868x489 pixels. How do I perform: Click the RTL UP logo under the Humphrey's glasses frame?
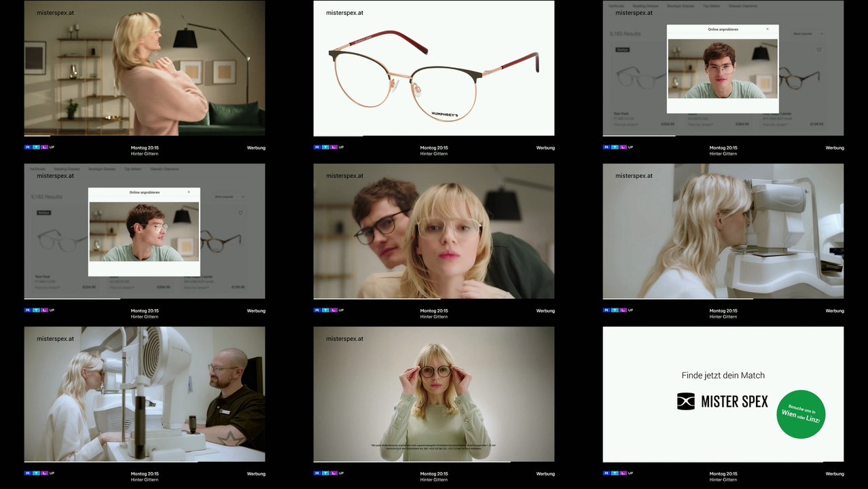(x=329, y=147)
